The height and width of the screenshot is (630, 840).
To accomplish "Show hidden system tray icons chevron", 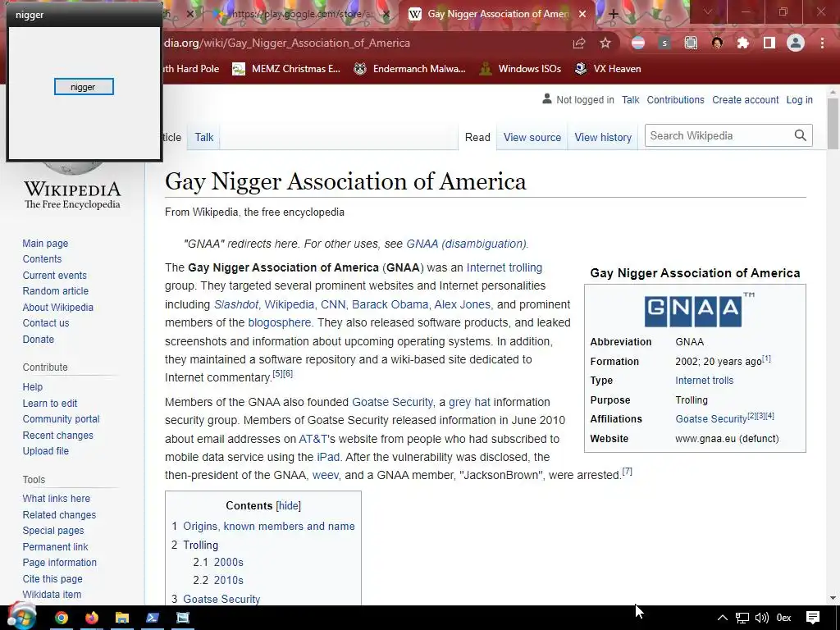I will click(x=723, y=618).
